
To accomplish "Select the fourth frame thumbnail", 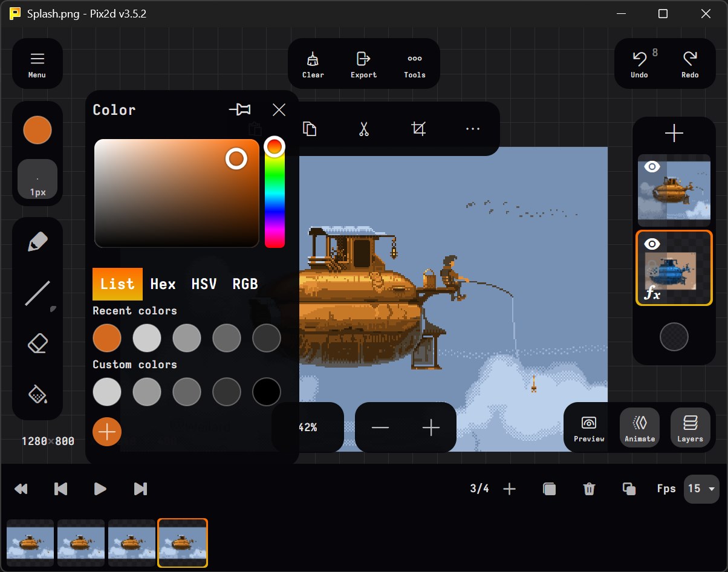I will [183, 543].
